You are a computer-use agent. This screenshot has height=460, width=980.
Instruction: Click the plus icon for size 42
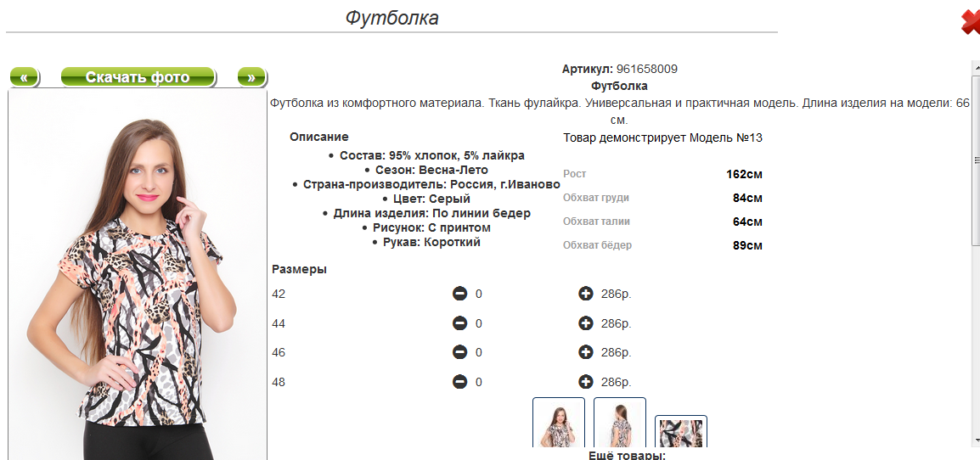585,294
